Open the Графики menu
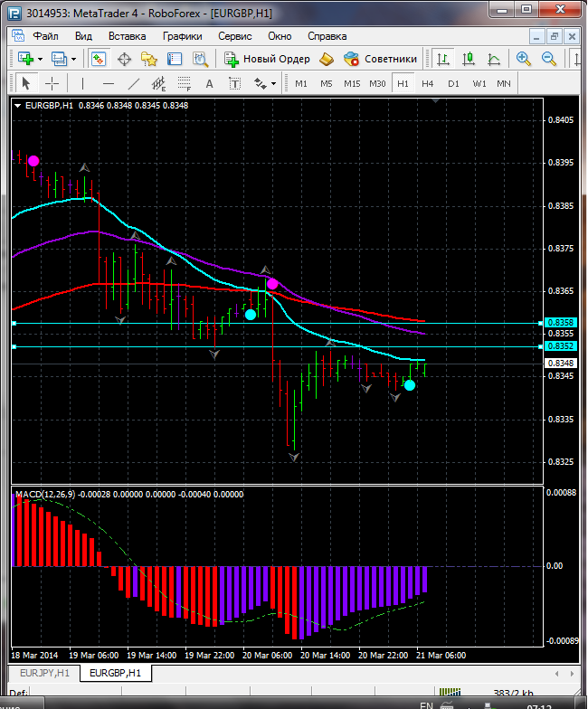 pos(183,36)
